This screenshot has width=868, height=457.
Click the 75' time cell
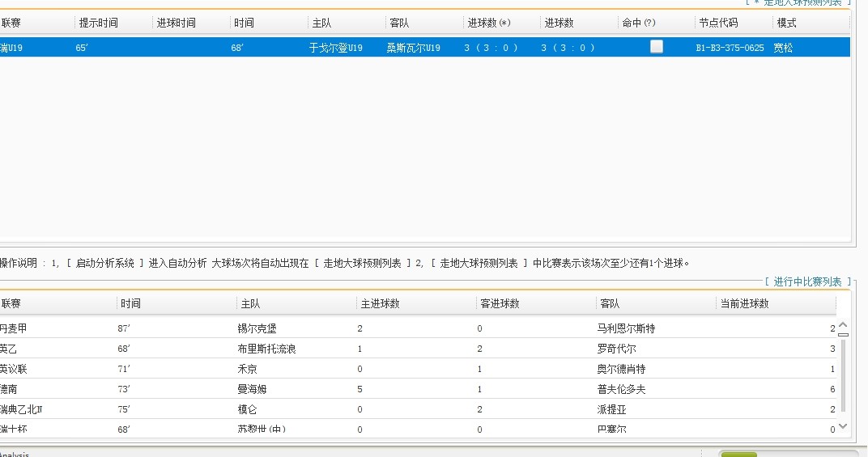123,409
